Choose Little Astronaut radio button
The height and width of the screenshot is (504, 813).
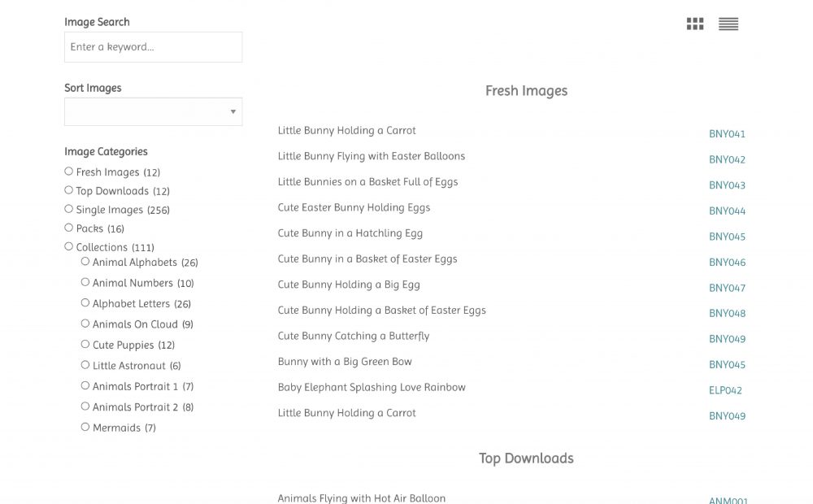pos(85,365)
